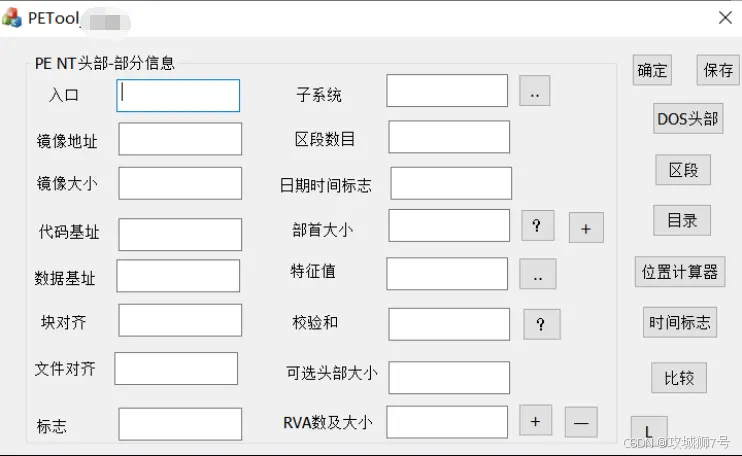Click the 文件对齐 input field

[x=176, y=368]
